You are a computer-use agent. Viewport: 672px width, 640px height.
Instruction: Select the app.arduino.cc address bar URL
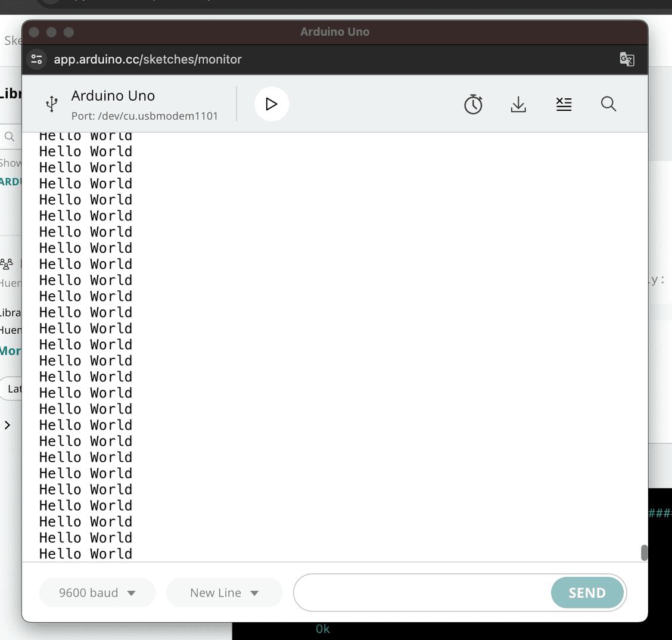point(148,59)
